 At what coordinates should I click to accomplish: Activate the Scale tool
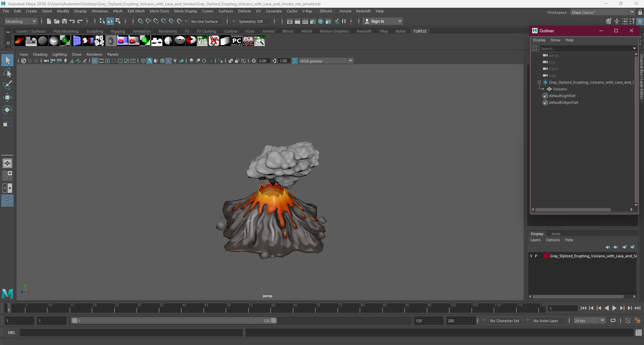7,122
